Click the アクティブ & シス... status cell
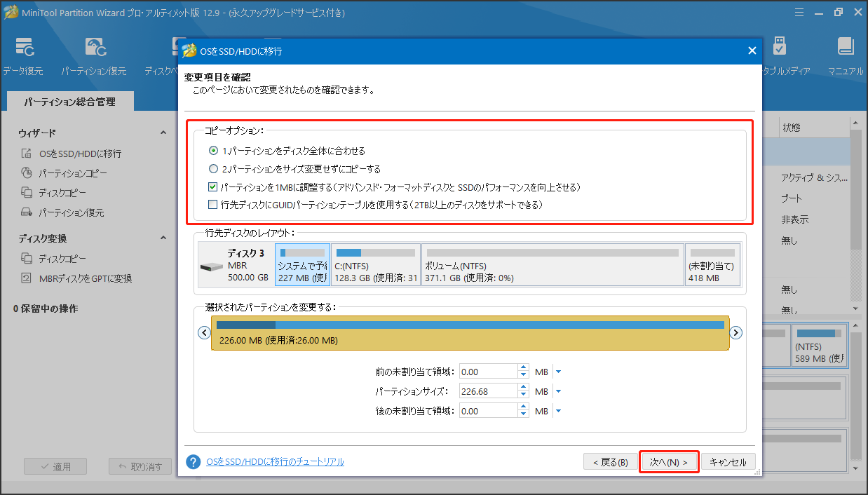The image size is (868, 495). [815, 178]
